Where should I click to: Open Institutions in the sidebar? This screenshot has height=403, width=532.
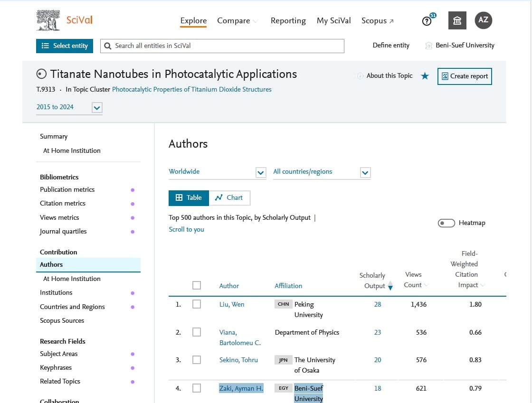(56, 292)
